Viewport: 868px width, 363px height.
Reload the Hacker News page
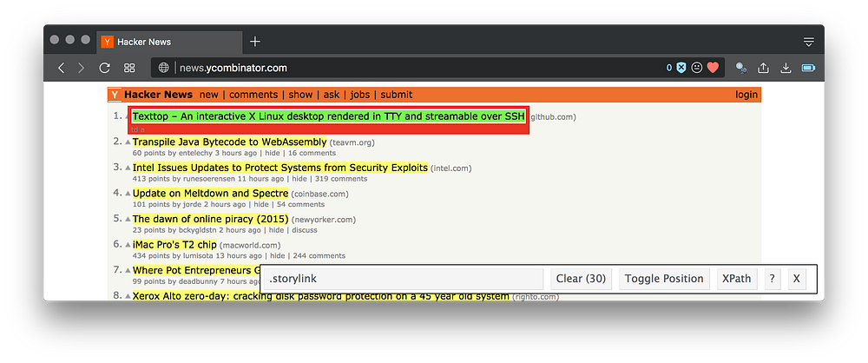coord(104,68)
